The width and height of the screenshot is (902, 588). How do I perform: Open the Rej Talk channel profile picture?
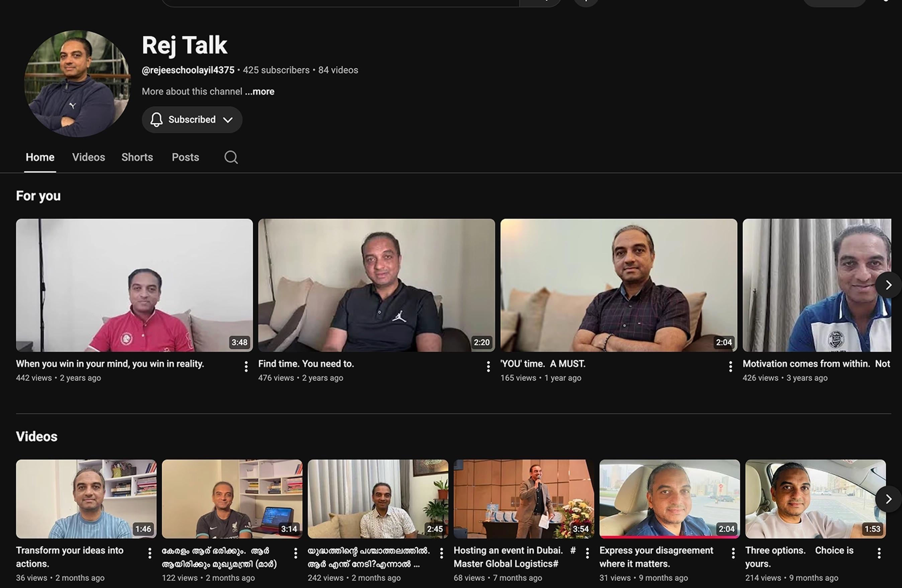click(x=77, y=83)
